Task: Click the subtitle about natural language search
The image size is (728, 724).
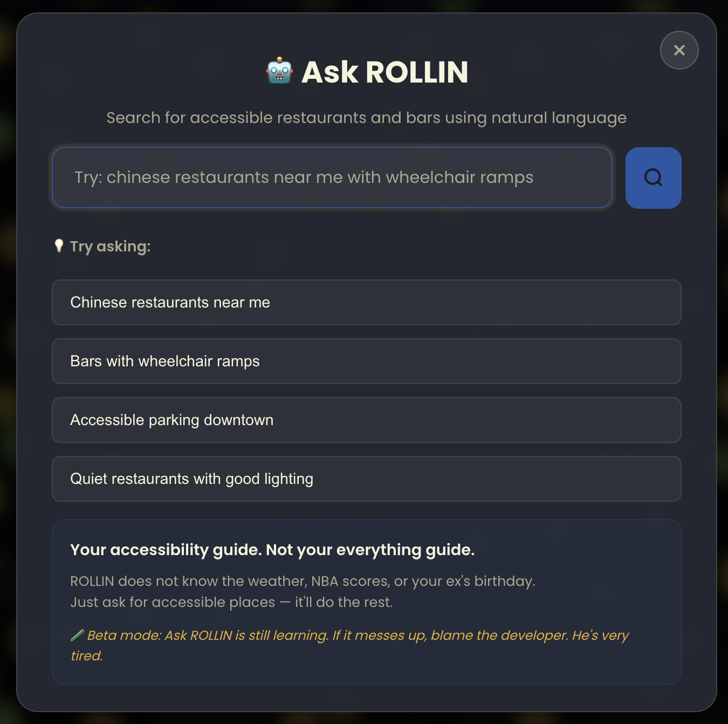Action: tap(366, 117)
